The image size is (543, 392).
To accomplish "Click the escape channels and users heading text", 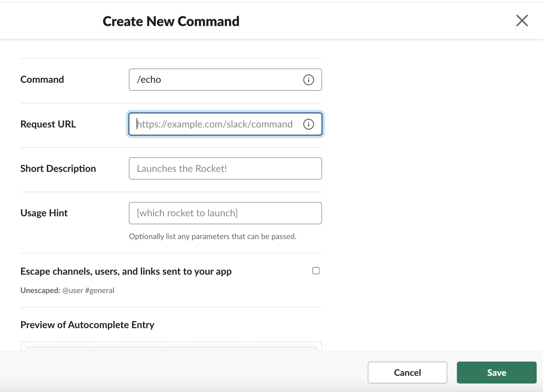I will (126, 271).
